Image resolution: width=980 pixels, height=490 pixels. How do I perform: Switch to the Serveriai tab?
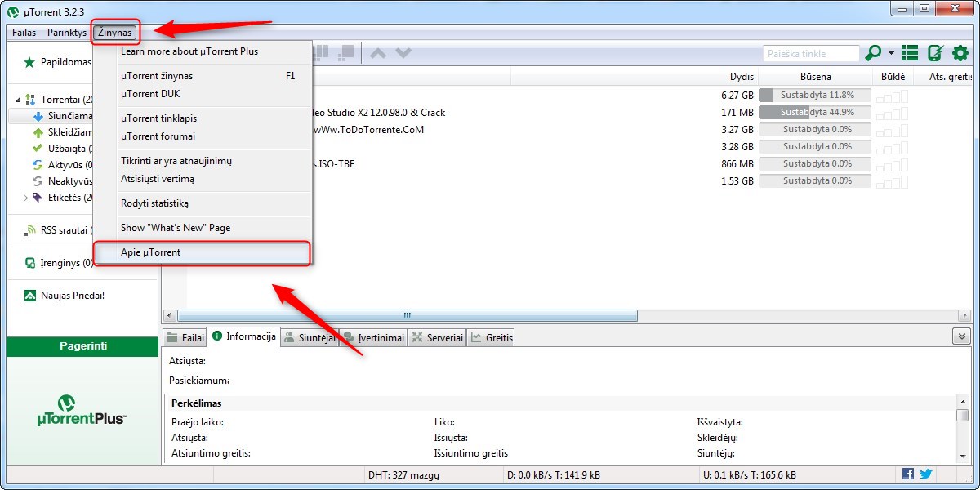click(x=437, y=337)
